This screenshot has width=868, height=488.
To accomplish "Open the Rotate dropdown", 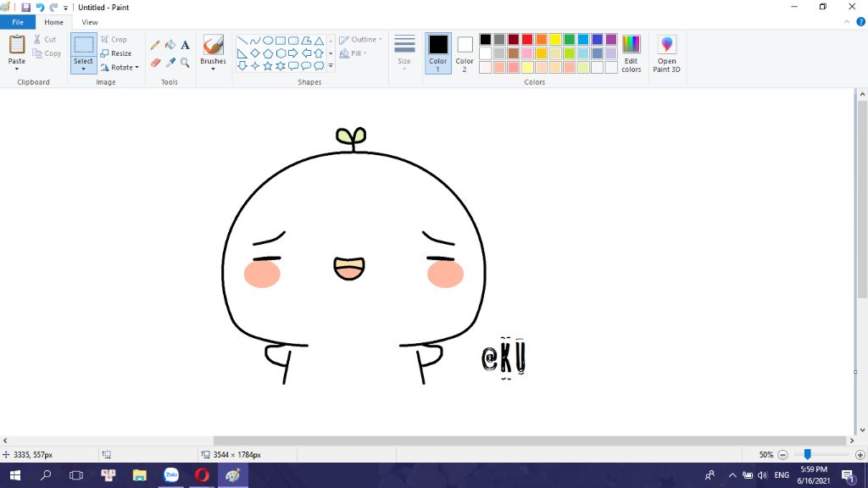I will pos(120,67).
